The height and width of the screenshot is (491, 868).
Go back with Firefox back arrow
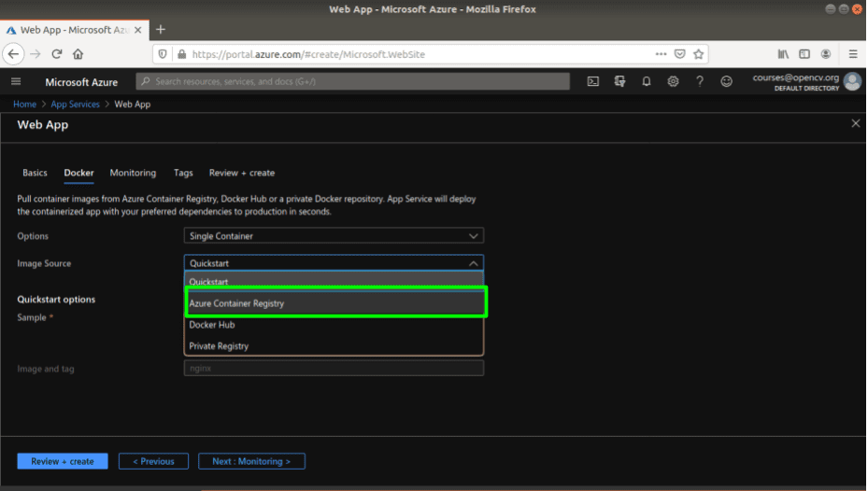click(13, 54)
